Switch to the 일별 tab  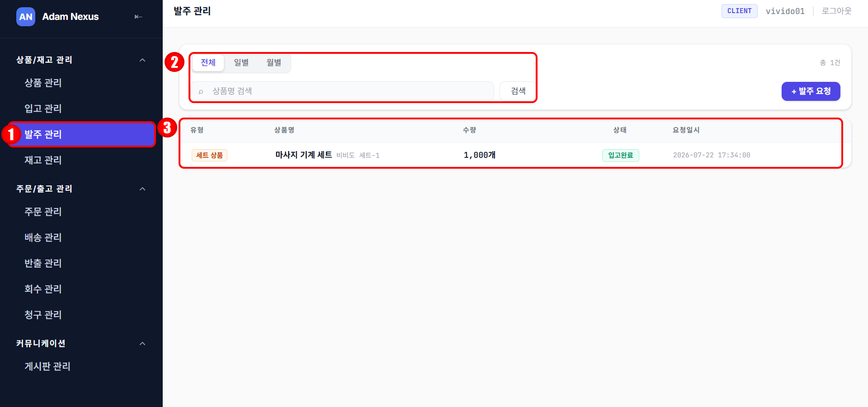click(x=241, y=62)
